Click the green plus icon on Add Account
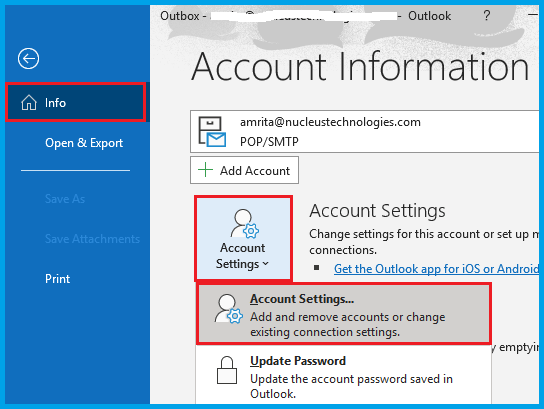 pos(205,170)
